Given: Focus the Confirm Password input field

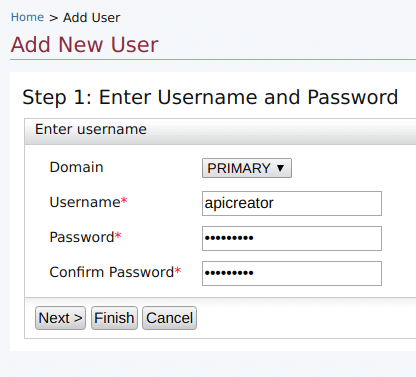Looking at the screenshot, I should point(292,273).
